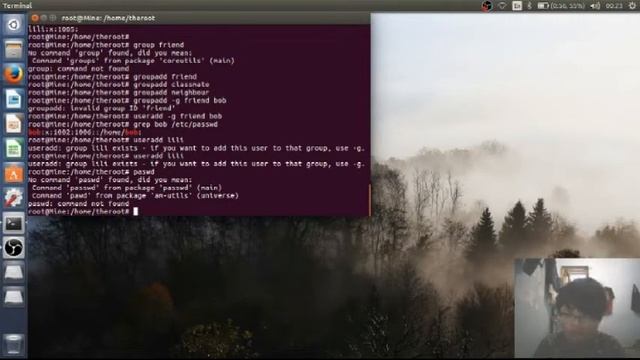The image size is (640, 360).
Task: Click the 'group friend' command line
Action: (106, 45)
